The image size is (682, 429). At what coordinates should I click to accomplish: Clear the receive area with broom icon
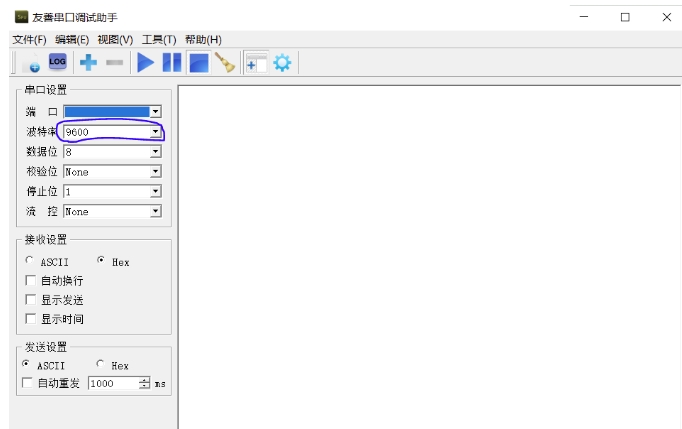pos(225,63)
